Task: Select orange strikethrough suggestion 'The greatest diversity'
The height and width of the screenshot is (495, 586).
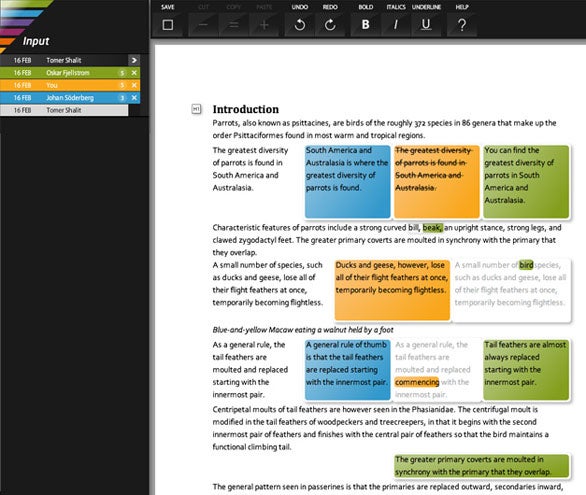Action: click(x=437, y=182)
